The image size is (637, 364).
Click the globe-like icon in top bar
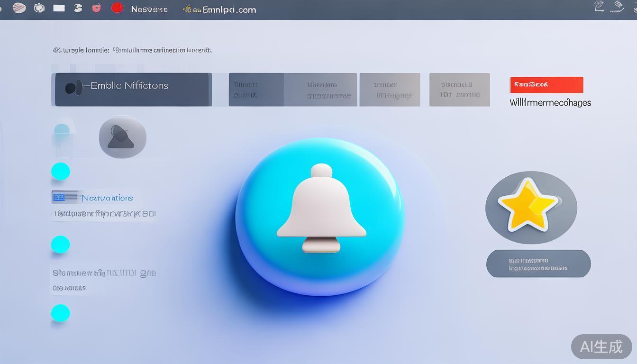tap(39, 8)
